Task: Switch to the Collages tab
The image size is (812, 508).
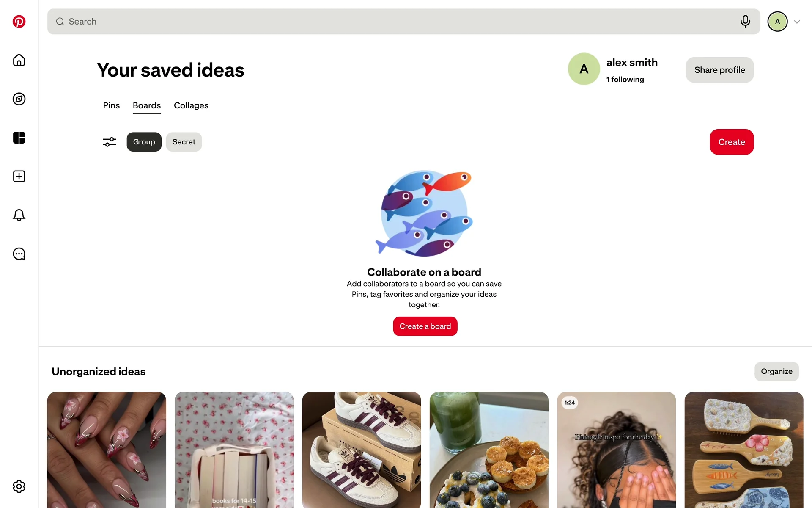Action: tap(191, 105)
